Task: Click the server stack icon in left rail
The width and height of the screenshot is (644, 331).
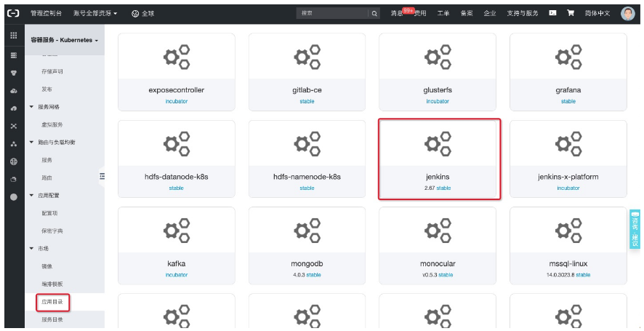Action: pos(14,55)
